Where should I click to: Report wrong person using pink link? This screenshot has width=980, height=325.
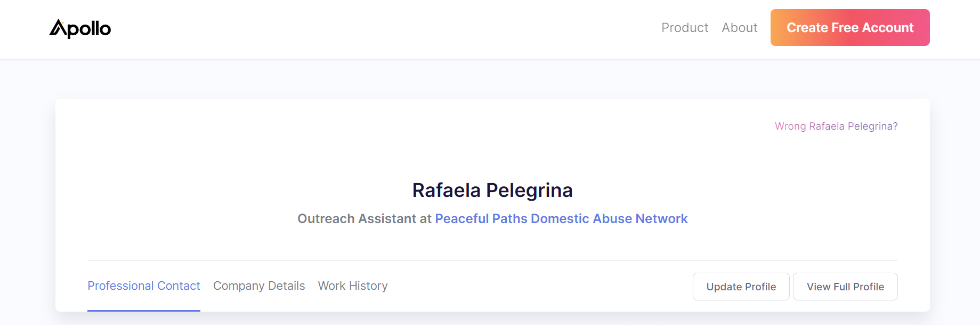[836, 126]
